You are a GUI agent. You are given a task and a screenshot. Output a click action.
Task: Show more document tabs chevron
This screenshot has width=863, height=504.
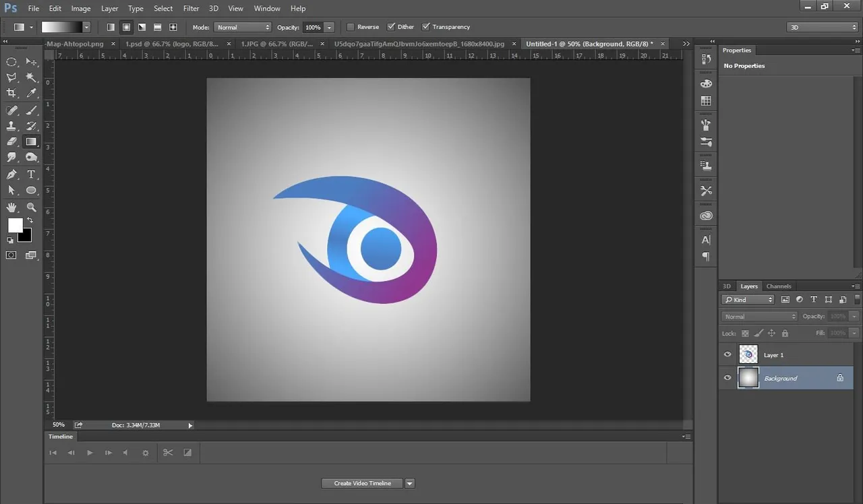[x=686, y=43]
